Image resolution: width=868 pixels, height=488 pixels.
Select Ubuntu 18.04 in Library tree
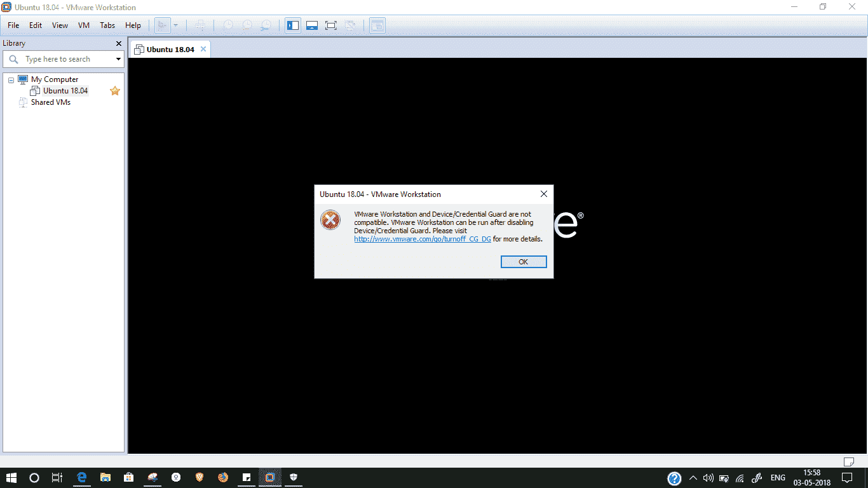[65, 91]
